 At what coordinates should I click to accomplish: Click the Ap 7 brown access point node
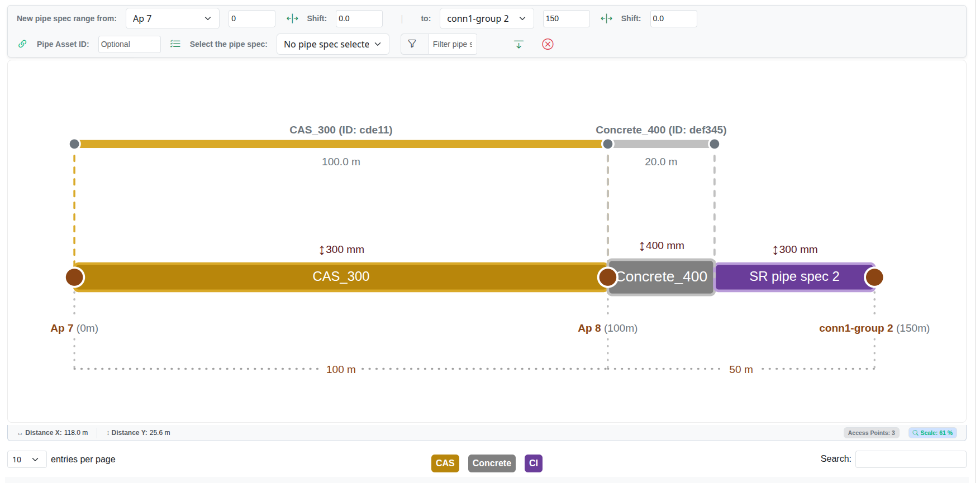(74, 277)
